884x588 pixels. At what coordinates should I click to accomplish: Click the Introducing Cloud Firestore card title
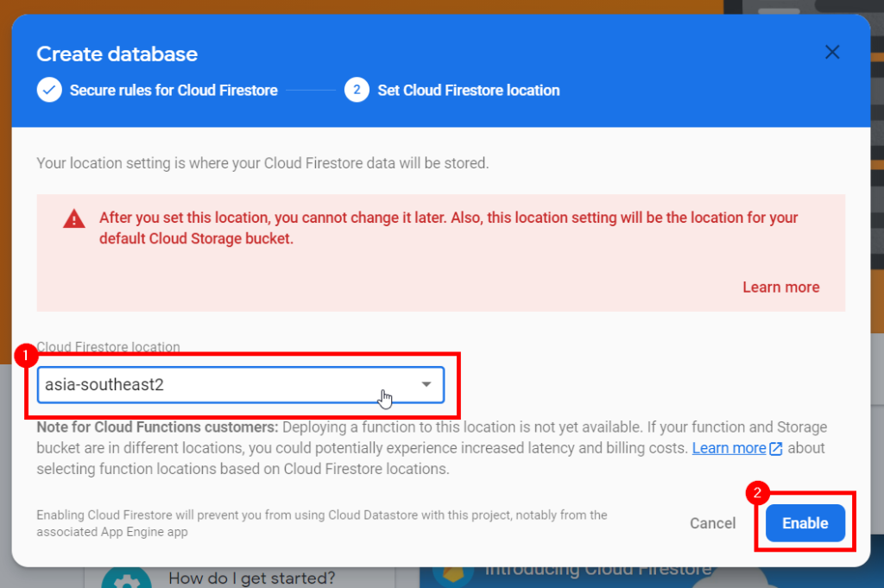[x=598, y=570]
